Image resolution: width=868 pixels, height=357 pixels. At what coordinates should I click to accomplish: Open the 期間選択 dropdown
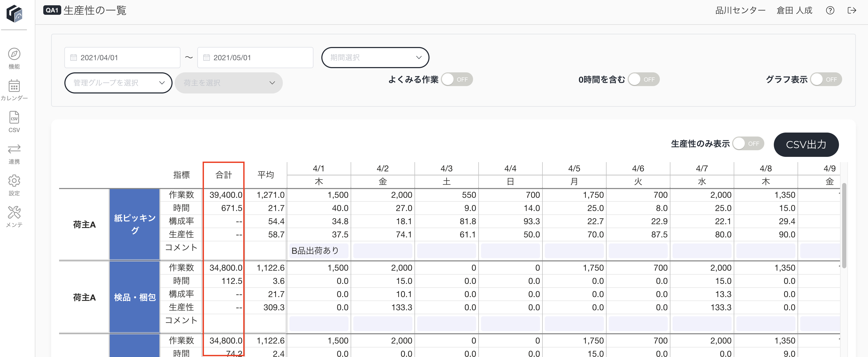375,58
